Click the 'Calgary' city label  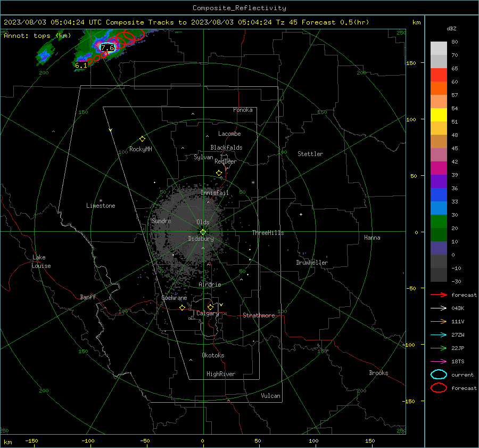208,313
